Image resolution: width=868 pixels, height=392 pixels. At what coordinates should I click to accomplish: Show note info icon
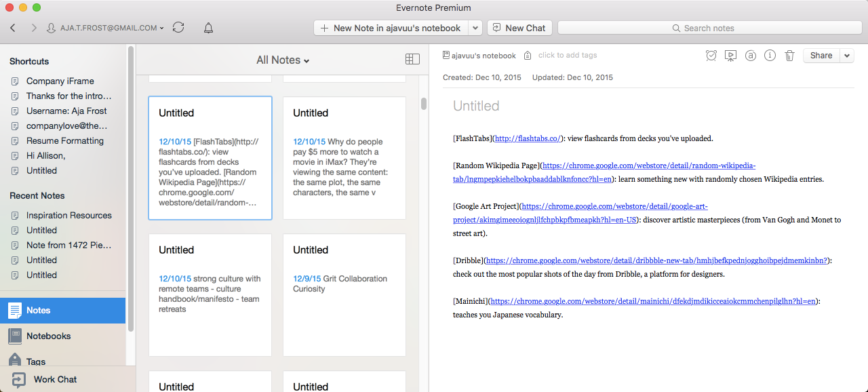click(x=770, y=56)
